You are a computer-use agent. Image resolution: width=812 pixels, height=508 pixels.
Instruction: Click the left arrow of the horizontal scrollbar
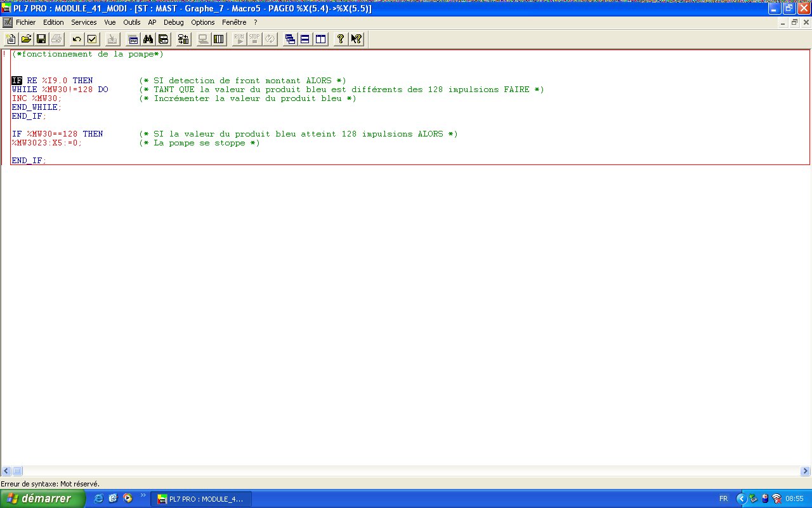click(6, 471)
